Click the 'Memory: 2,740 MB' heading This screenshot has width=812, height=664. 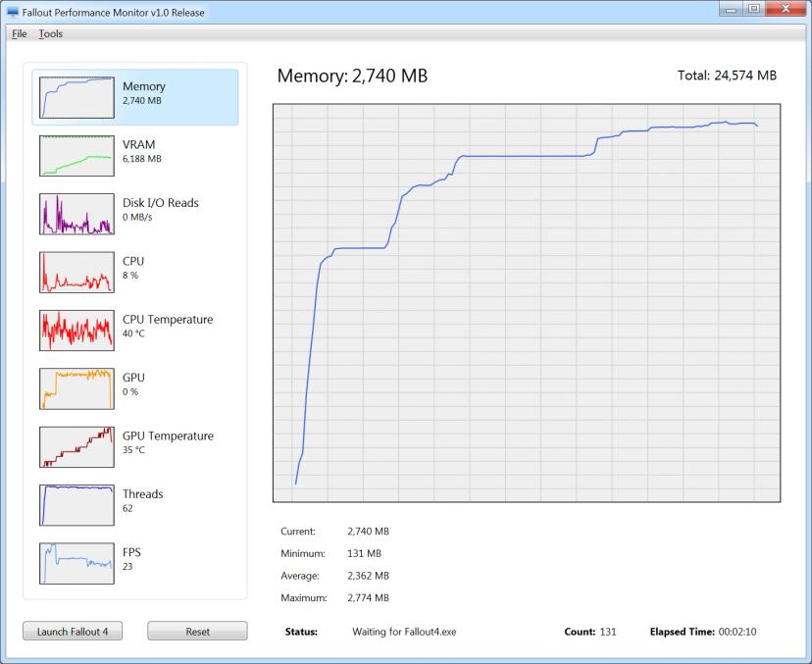(x=353, y=77)
